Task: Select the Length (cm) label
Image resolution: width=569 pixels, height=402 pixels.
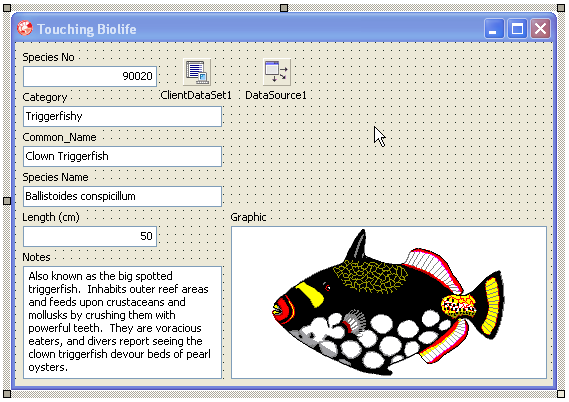Action: [x=51, y=217]
